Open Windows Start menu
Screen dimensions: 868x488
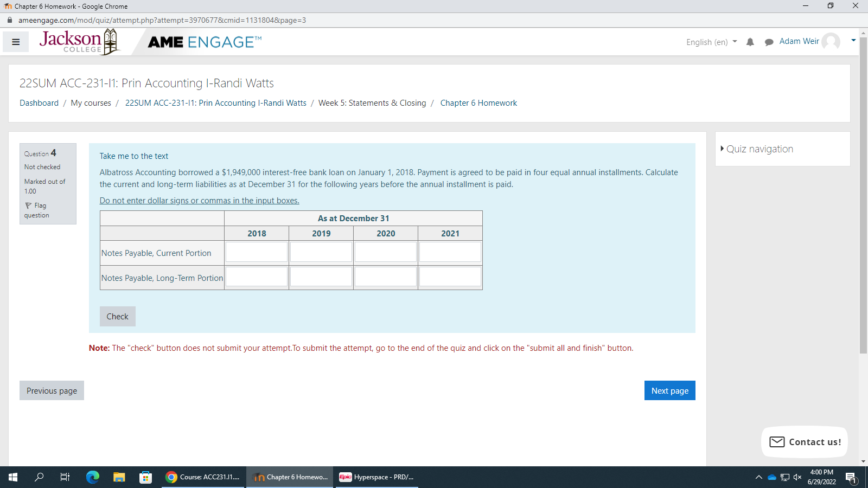(x=13, y=477)
